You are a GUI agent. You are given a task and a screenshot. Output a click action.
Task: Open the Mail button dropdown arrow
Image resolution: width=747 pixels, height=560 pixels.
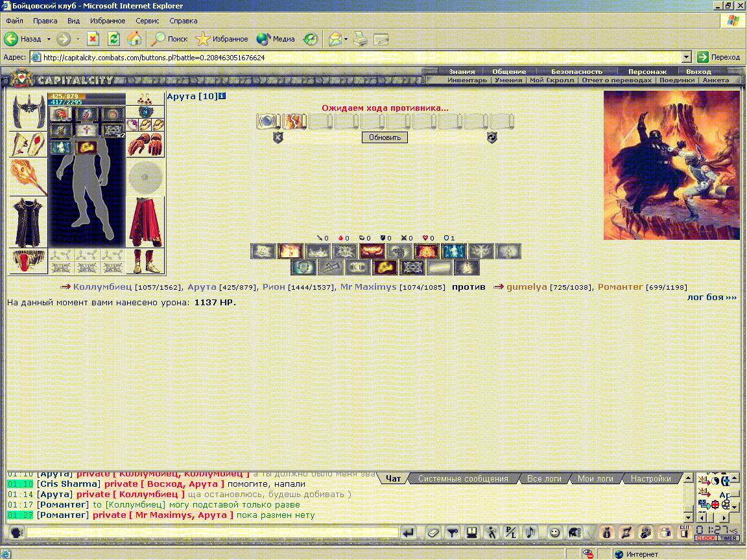click(346, 39)
